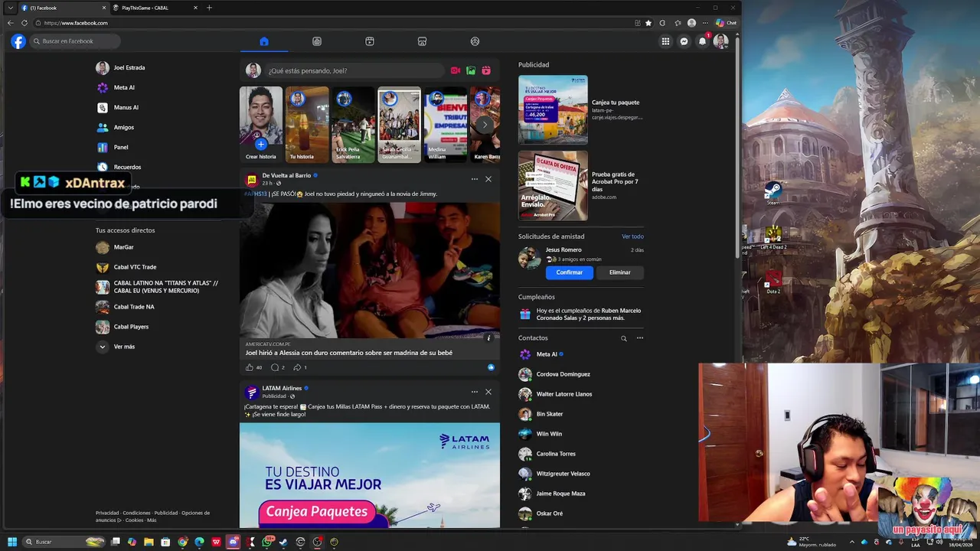Search contacts magnifier icon
Screen dimensions: 980x551
point(623,338)
